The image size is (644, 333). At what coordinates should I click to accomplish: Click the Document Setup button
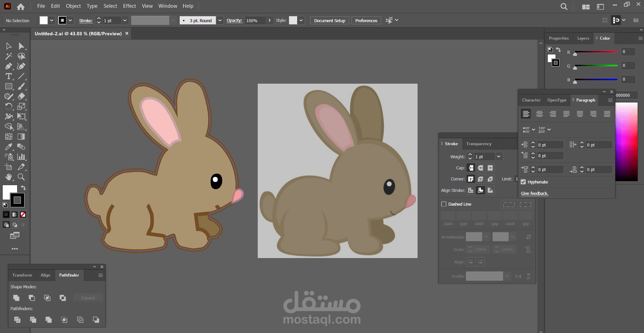(x=329, y=20)
